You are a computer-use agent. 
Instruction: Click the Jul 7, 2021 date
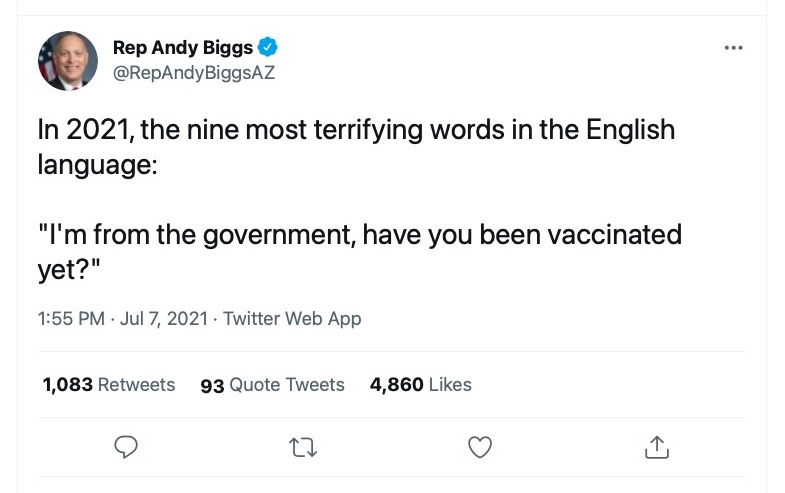(164, 319)
